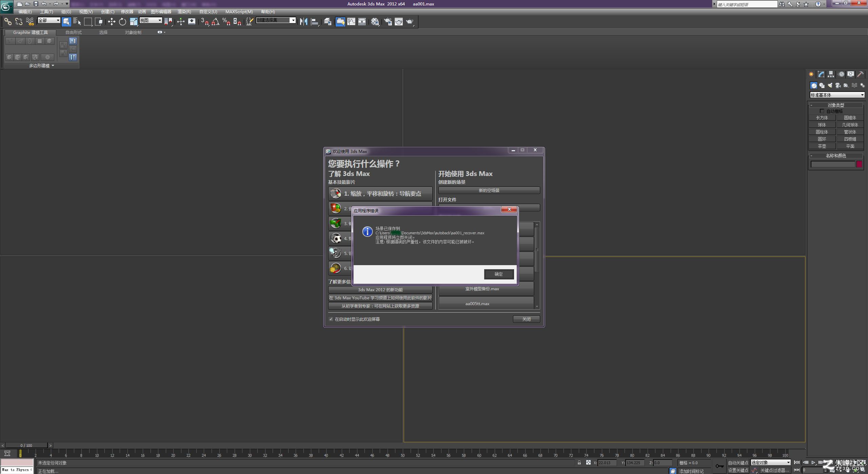The image size is (868, 474).
Task: Click the Mirror tool icon
Action: [303, 22]
